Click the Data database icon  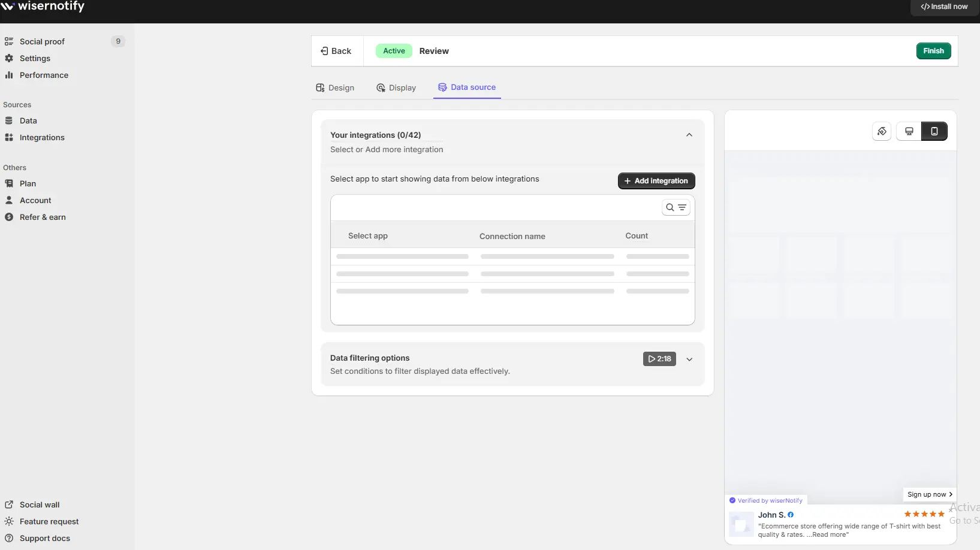9,120
